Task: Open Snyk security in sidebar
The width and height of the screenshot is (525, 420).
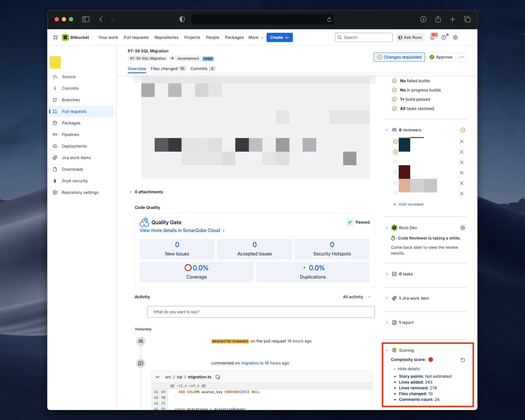Action: click(75, 181)
